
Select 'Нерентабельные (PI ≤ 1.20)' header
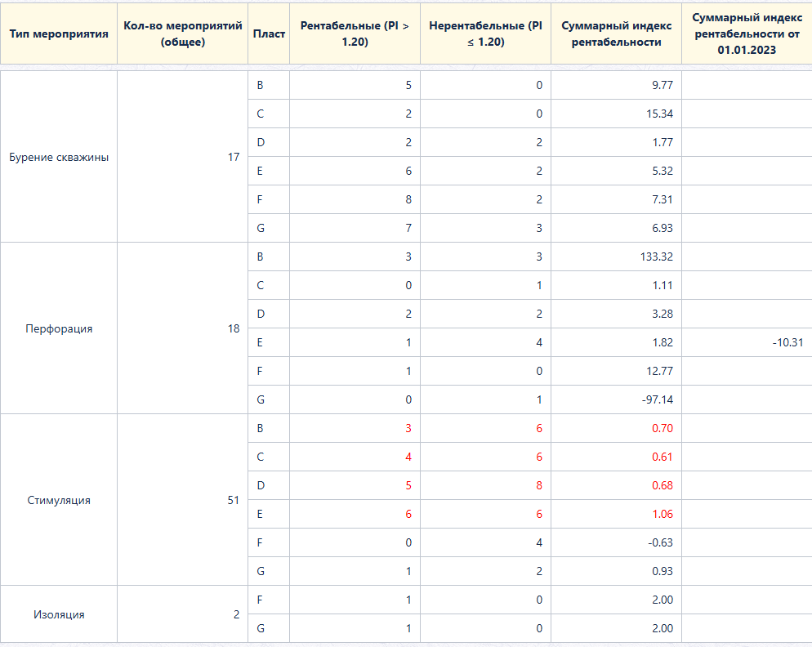coord(485,33)
